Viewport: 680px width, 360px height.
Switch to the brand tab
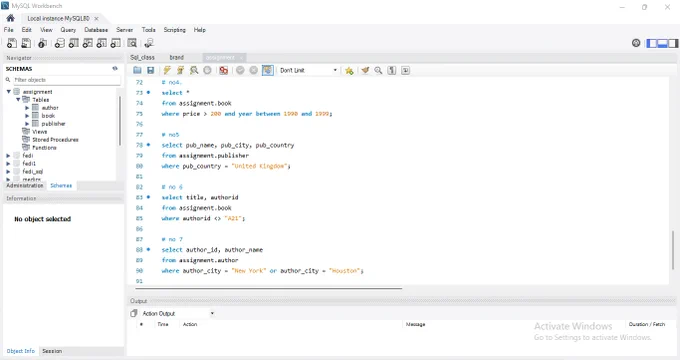click(x=177, y=57)
